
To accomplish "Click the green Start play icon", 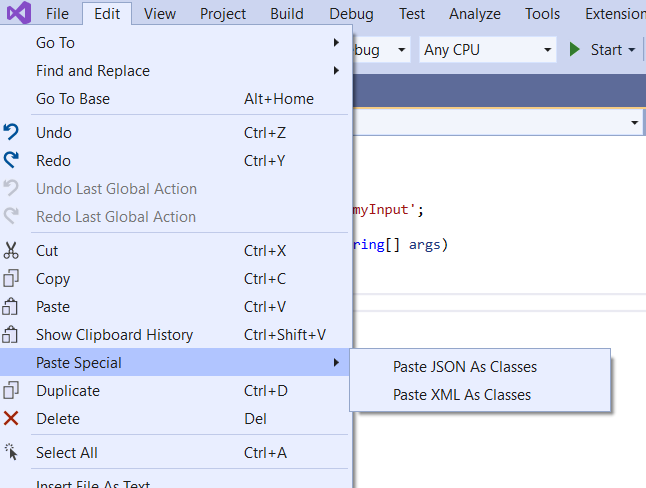I will [x=574, y=49].
